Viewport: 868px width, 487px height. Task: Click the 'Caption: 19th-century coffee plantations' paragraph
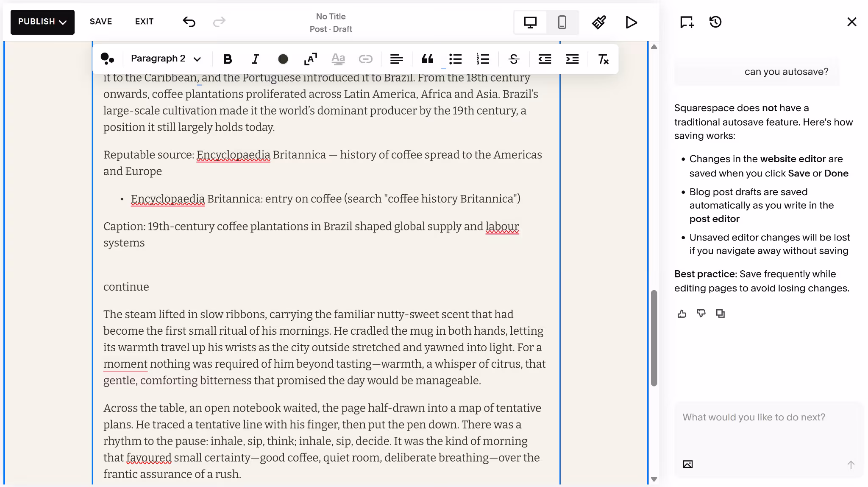pyautogui.click(x=311, y=235)
